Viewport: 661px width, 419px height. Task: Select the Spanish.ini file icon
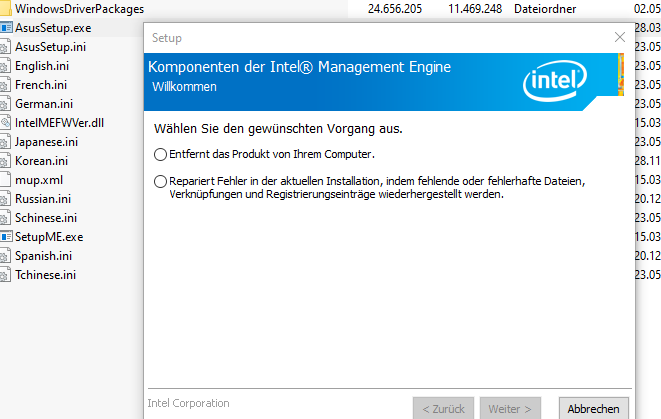[x=5, y=255]
